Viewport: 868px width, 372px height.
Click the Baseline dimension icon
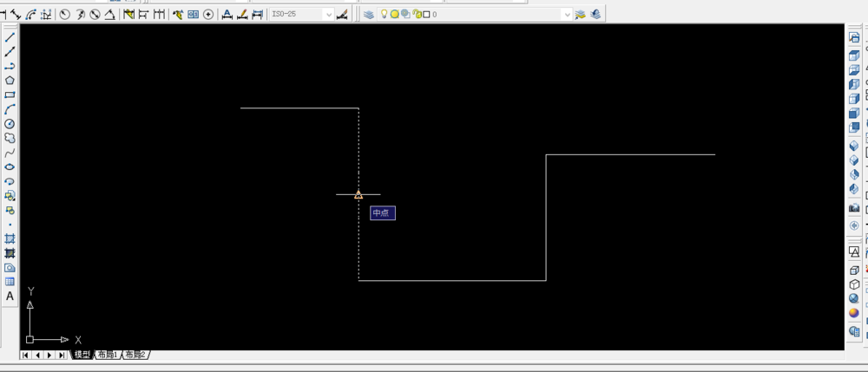143,15
